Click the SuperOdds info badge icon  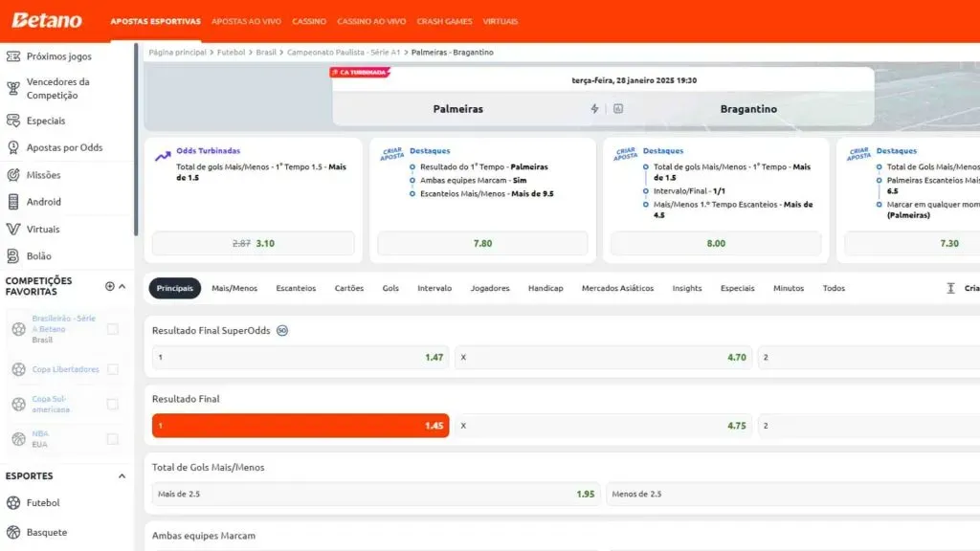click(x=282, y=331)
